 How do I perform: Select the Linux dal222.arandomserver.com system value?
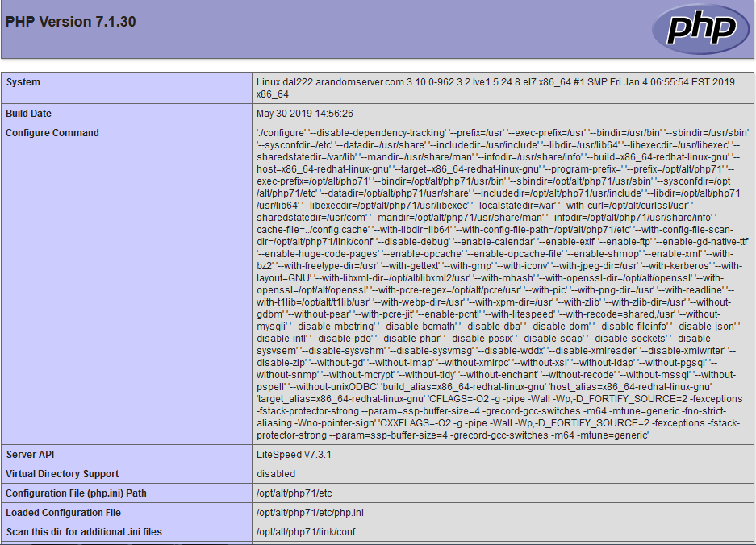pos(495,88)
